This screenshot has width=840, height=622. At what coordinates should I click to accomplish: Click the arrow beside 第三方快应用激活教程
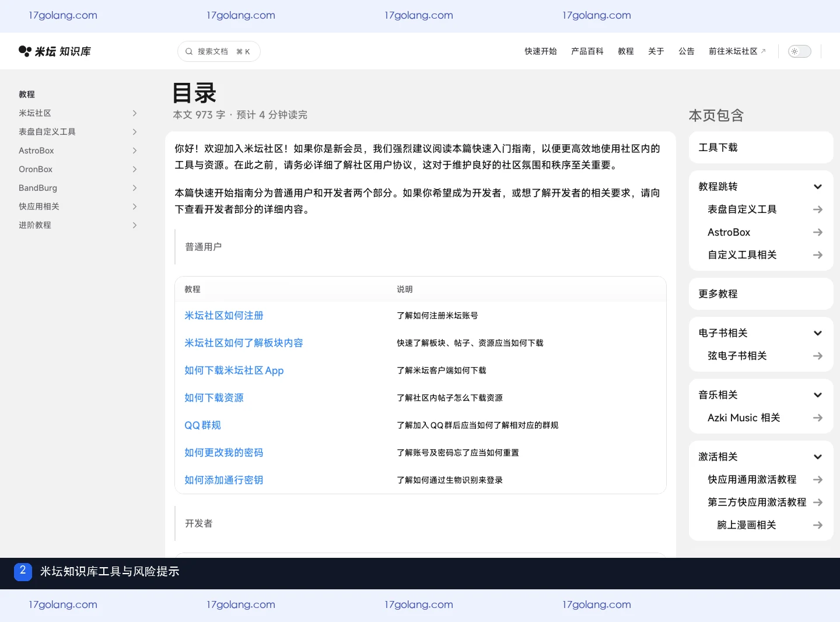point(818,502)
